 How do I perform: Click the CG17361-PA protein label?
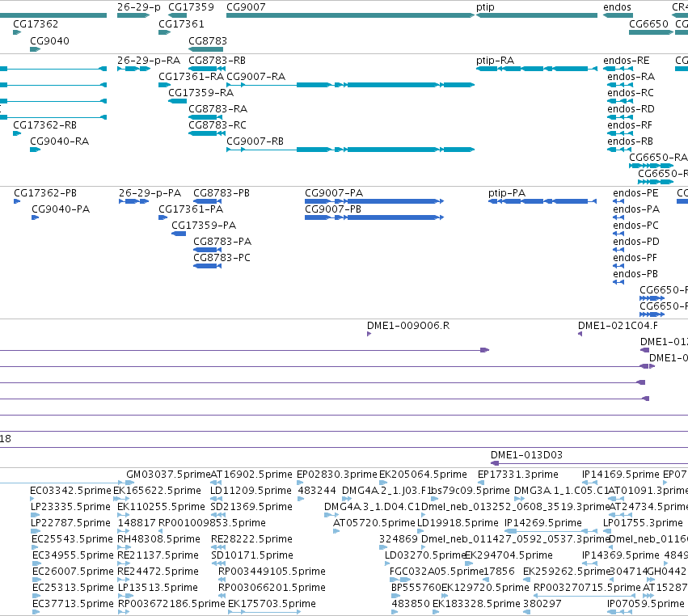(191, 209)
